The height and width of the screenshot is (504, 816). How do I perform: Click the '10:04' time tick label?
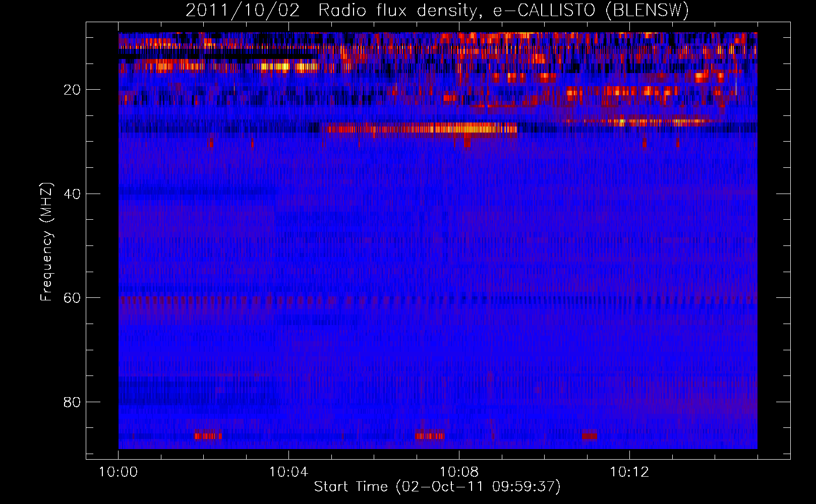click(x=288, y=472)
